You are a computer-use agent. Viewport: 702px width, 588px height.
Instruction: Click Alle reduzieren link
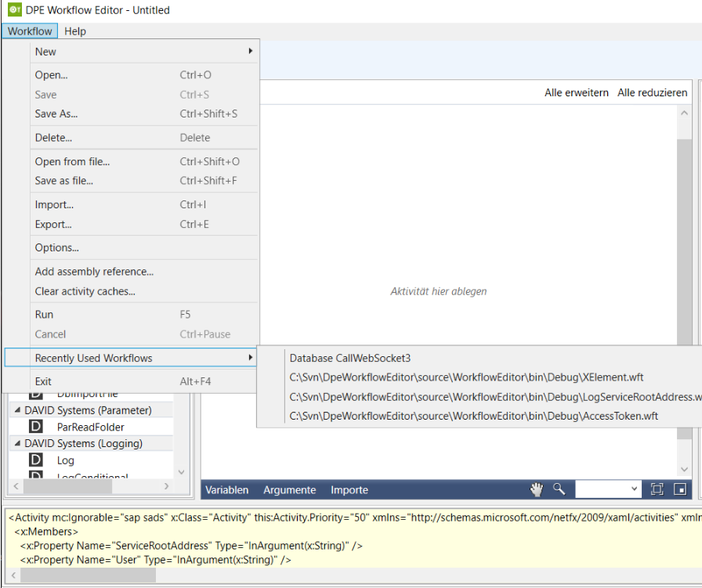coord(652,92)
